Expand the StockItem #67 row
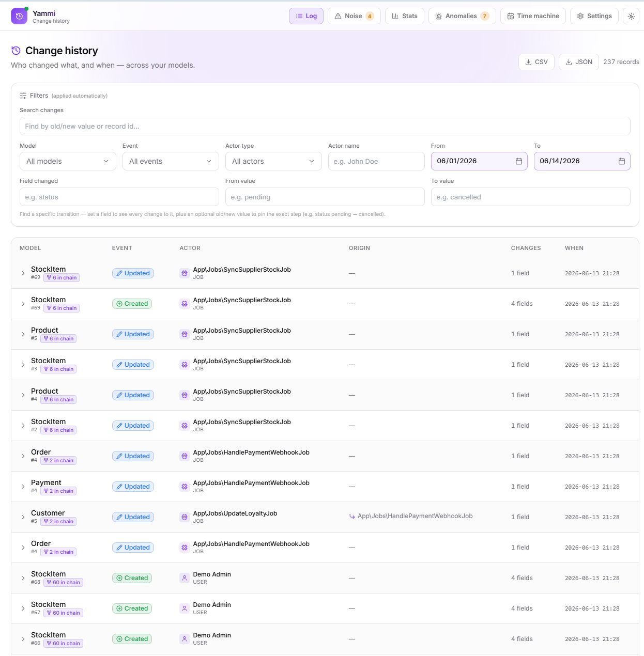Screen dimensions: 644x656 tap(23, 608)
